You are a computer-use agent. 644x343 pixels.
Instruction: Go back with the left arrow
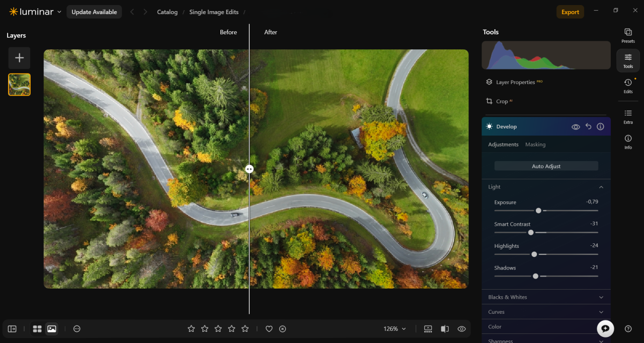(x=132, y=12)
